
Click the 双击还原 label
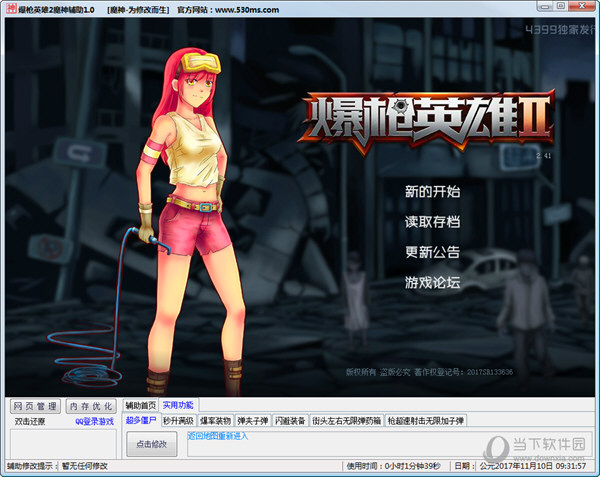click(x=30, y=422)
